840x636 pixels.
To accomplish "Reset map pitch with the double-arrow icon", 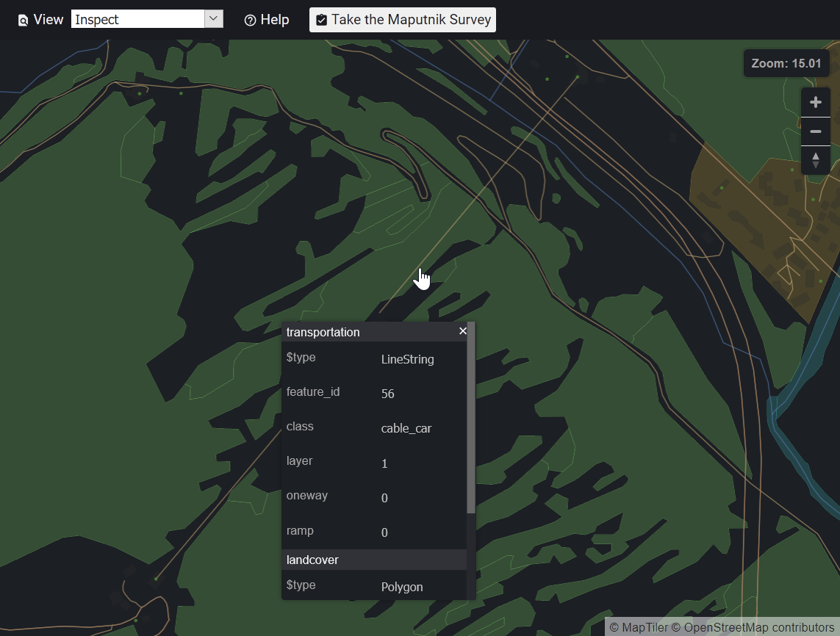I will (815, 160).
